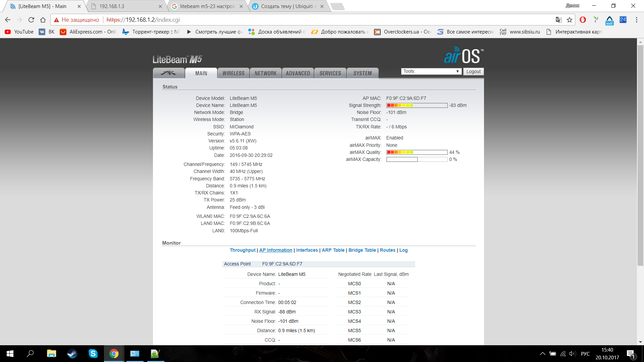Switch to the NETWORK tab
644x362 pixels.
point(266,73)
